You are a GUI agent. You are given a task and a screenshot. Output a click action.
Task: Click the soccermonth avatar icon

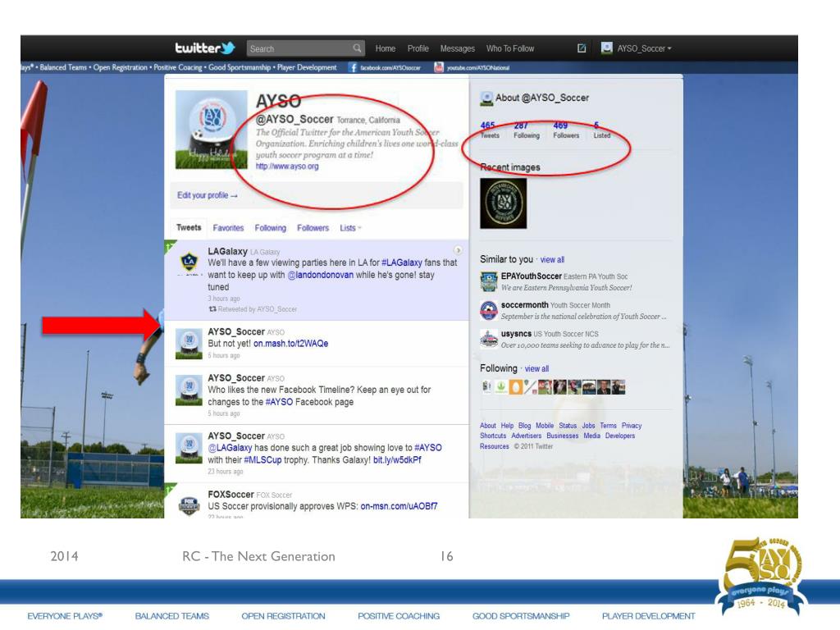coord(489,310)
